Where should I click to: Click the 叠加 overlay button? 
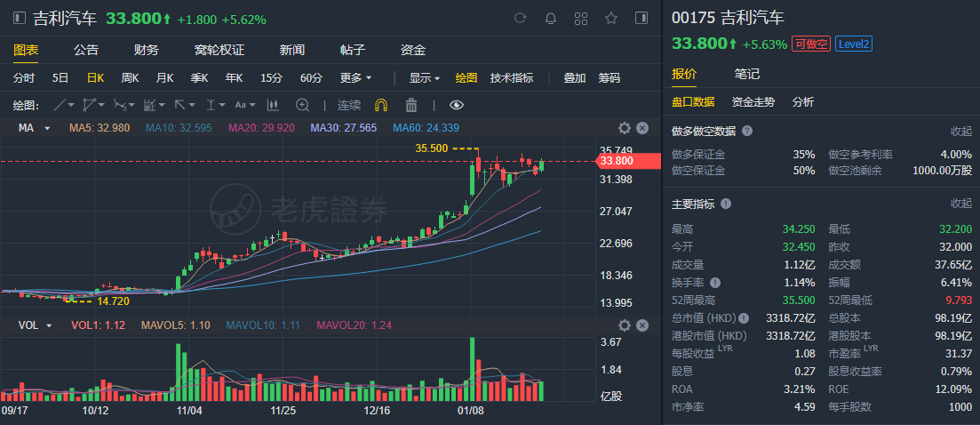[574, 78]
